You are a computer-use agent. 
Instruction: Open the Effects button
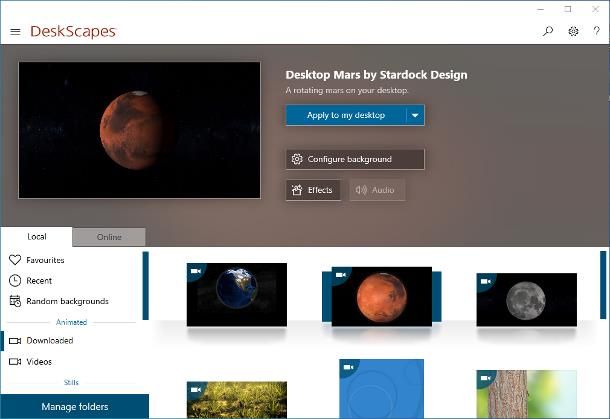[x=313, y=190]
